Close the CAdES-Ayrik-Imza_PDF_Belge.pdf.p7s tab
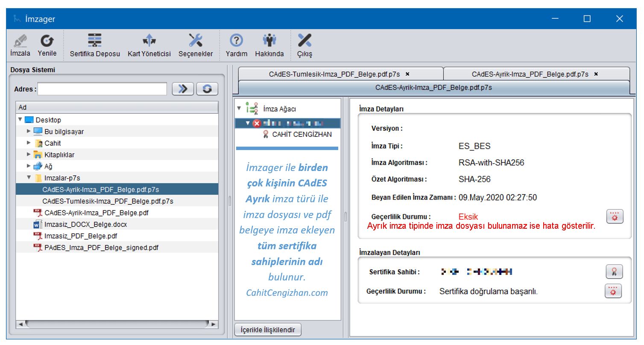Image resolution: width=644 pixels, height=345 pixels. pyautogui.click(x=596, y=74)
